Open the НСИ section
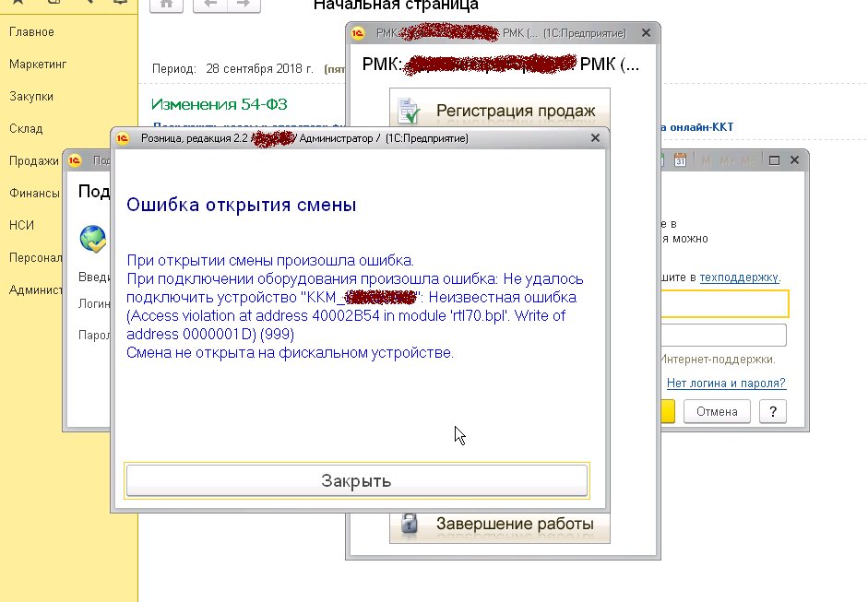Screen dimensions: 868x602 pos(21,225)
